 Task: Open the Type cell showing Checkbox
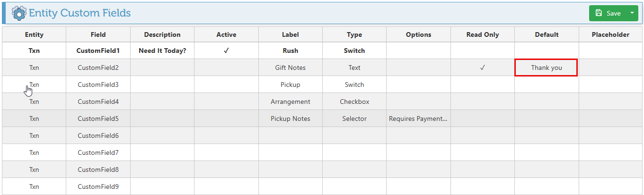[354, 102]
